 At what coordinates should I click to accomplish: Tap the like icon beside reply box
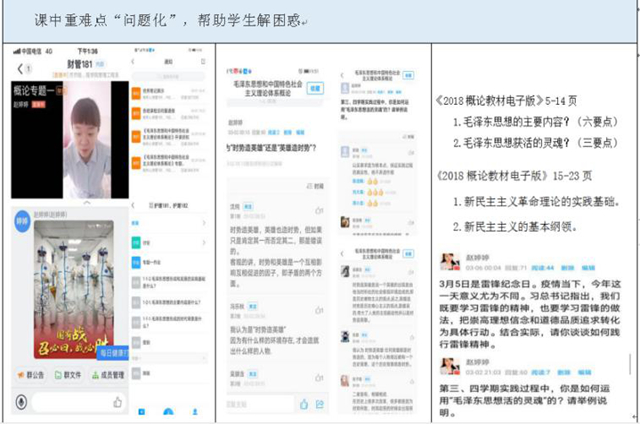click(x=303, y=404)
